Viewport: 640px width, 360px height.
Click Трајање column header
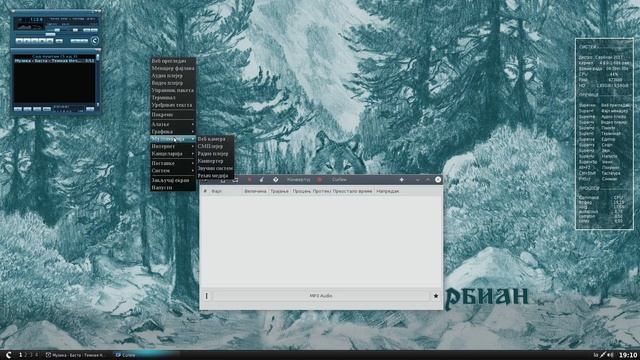[x=280, y=191]
